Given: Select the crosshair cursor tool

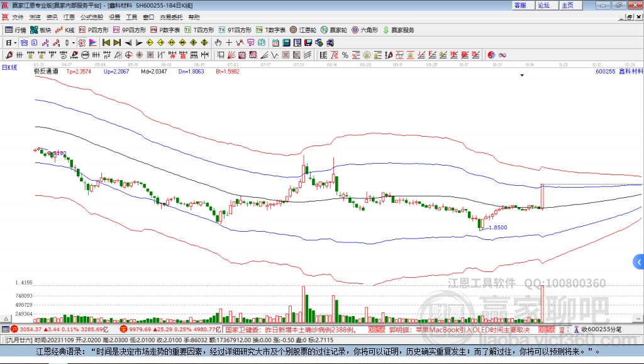Looking at the screenshot, I should [x=229, y=43].
